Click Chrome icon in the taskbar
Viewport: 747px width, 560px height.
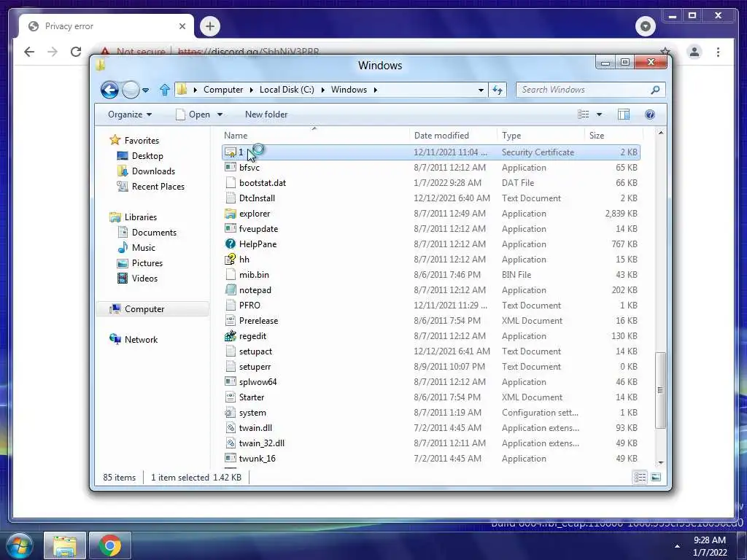pos(110,545)
